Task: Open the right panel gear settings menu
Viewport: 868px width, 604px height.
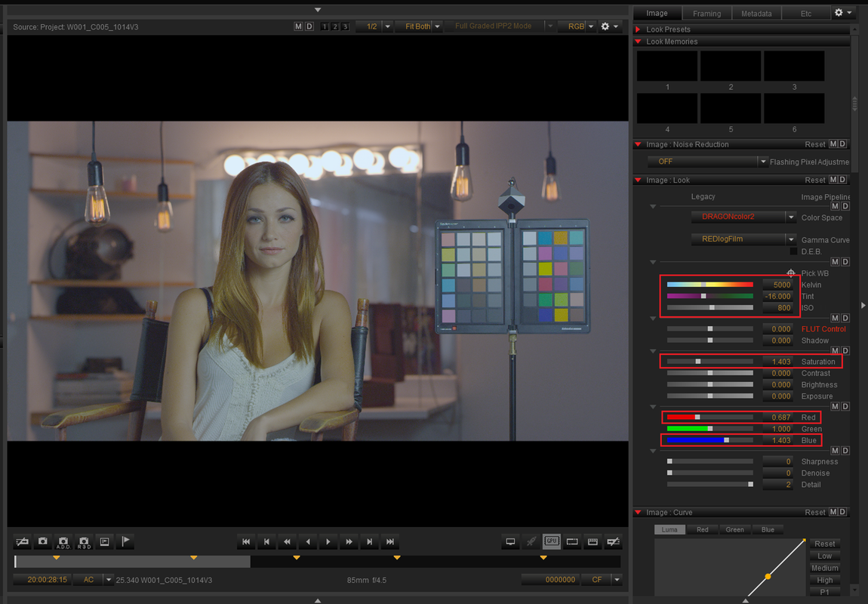Action: pos(842,13)
